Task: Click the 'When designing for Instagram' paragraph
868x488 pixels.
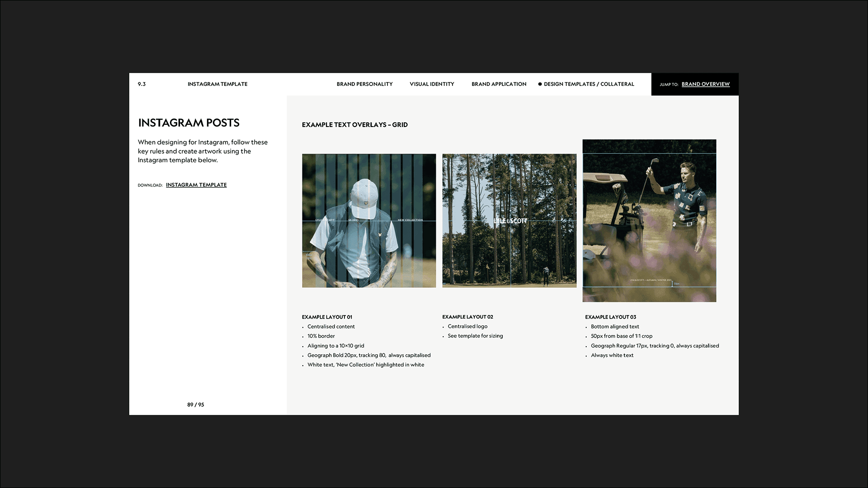Action: click(x=203, y=151)
